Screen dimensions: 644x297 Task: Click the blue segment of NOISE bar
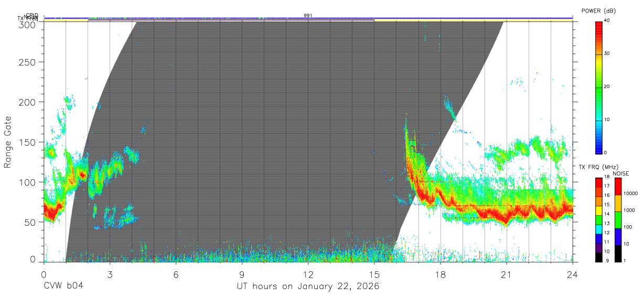click(618, 237)
